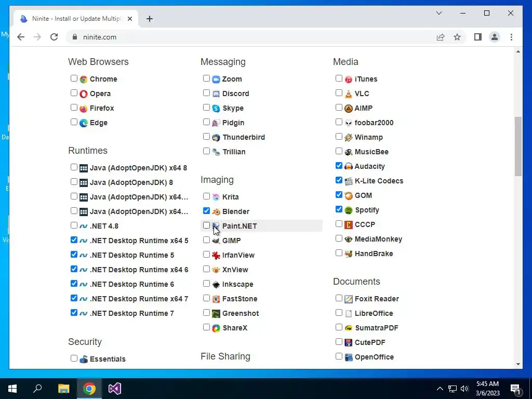Open Chrome tab search dropdown arrow

click(438, 13)
